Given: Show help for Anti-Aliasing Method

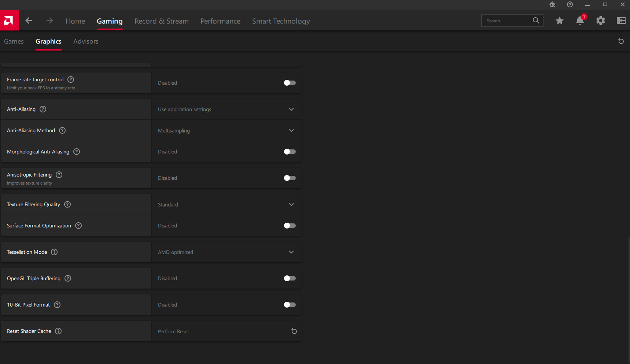Looking at the screenshot, I should tap(62, 130).
